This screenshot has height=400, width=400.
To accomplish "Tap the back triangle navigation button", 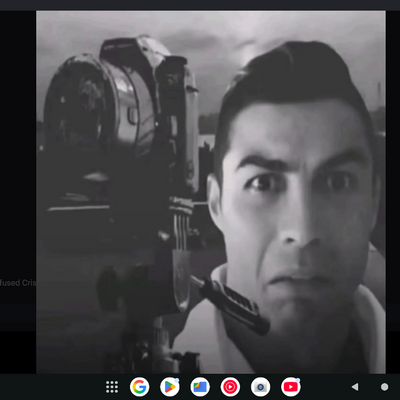I will coord(355,387).
